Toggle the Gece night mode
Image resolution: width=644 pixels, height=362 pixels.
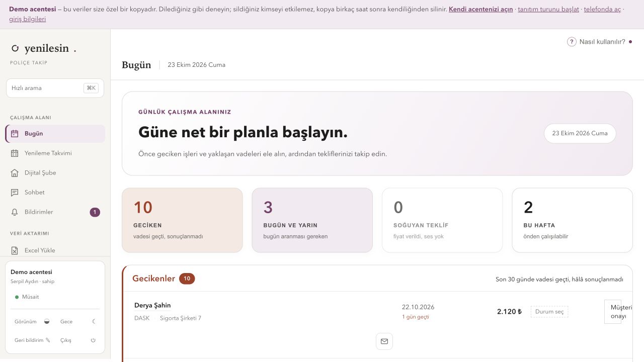pyautogui.click(x=78, y=322)
